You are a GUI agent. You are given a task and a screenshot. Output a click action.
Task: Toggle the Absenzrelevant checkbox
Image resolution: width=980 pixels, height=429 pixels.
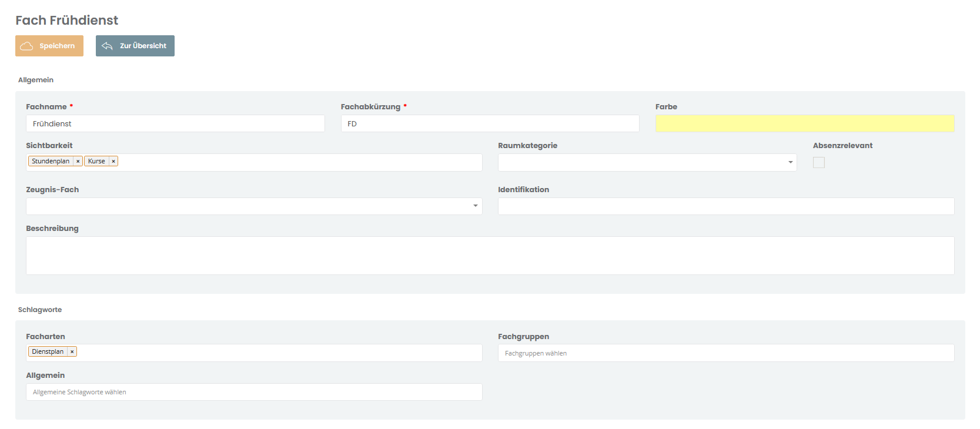pos(819,162)
